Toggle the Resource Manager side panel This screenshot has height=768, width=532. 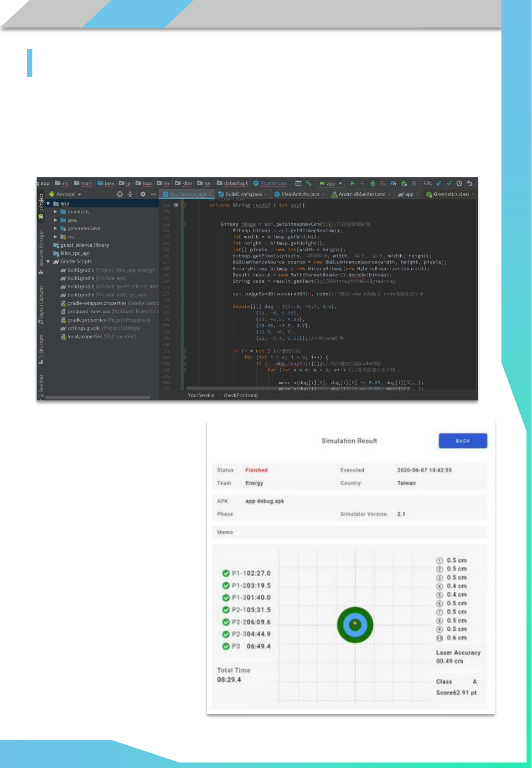pos(41,249)
